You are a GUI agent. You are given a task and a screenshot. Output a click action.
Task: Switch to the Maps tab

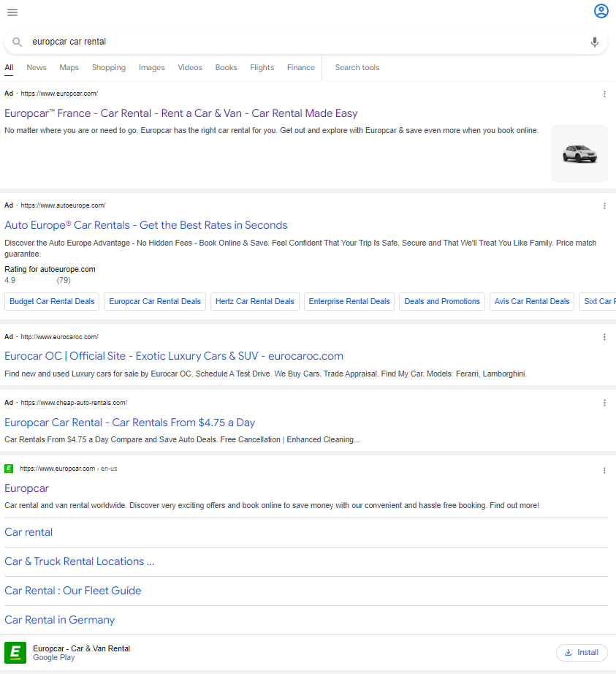(69, 67)
